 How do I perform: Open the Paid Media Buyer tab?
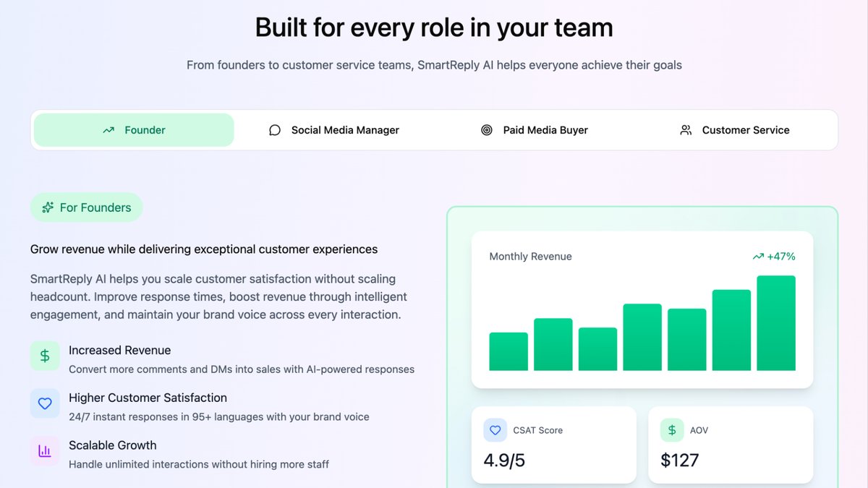[x=535, y=130]
